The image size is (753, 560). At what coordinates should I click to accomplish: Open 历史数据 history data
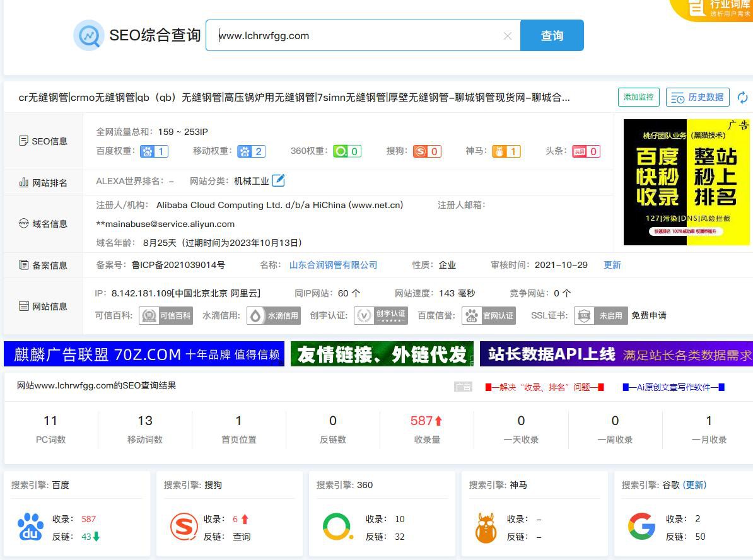point(698,98)
